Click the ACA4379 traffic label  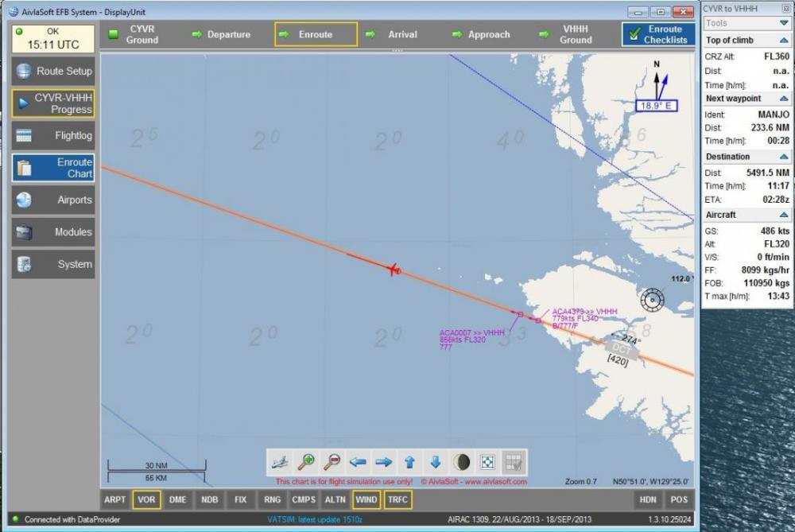(x=584, y=319)
